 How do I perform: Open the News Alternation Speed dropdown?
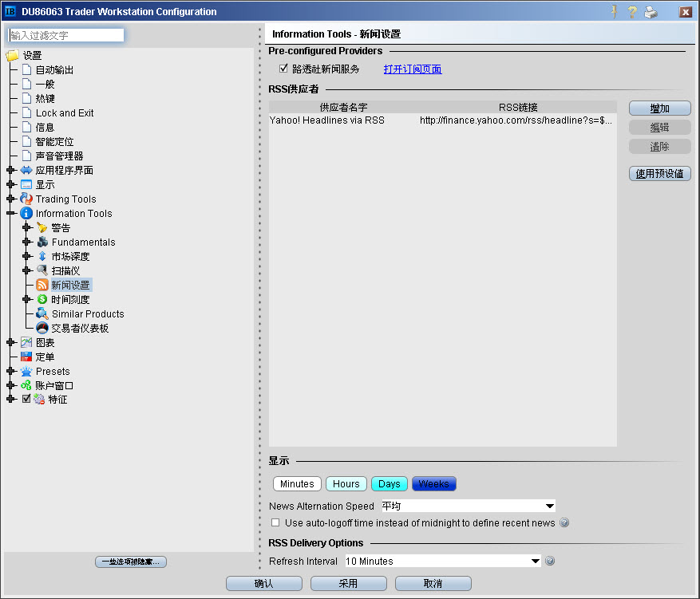click(x=549, y=506)
